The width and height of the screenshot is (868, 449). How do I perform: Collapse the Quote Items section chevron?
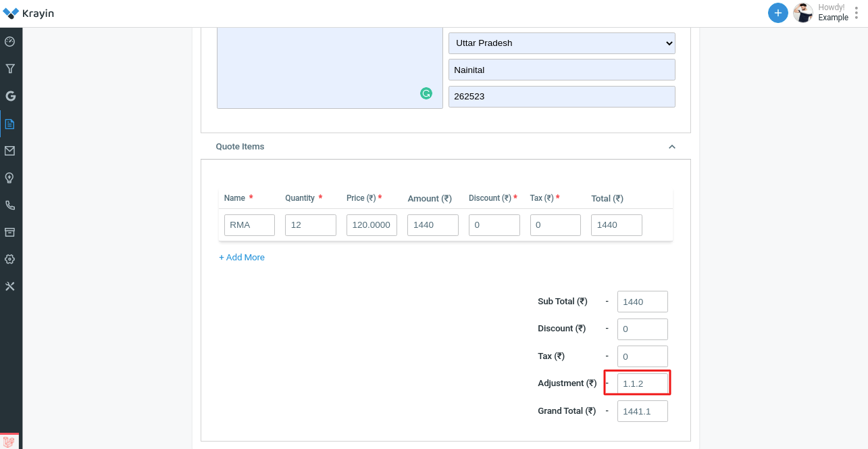coord(671,146)
